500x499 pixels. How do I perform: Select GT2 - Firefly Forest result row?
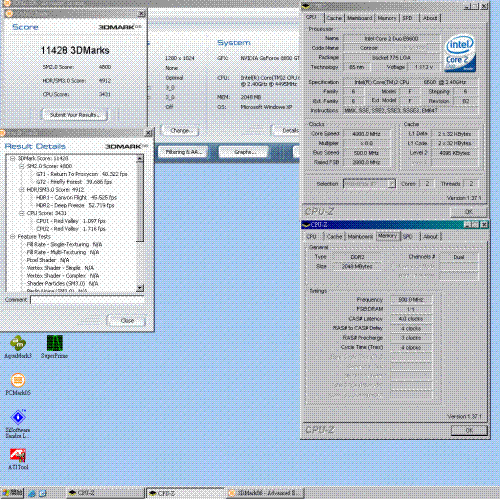74,182
